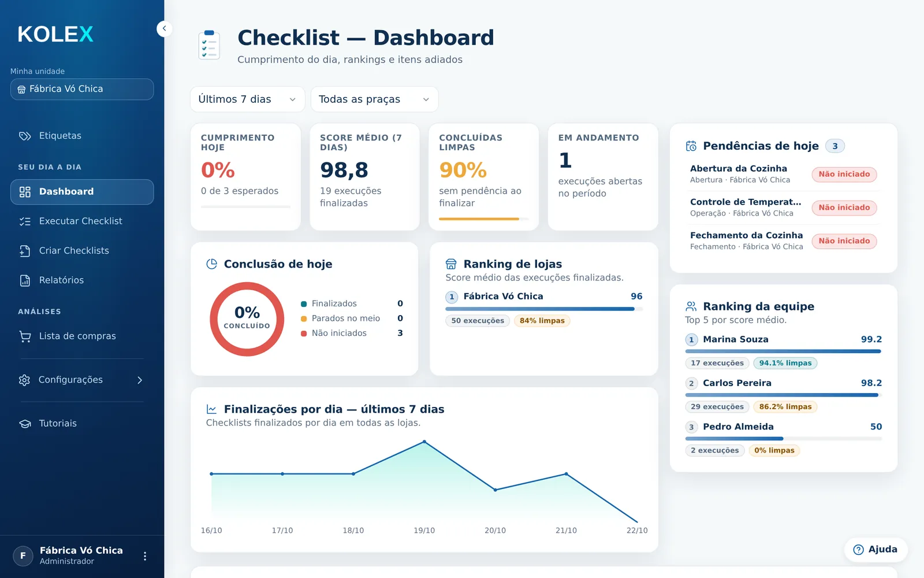Click the 84% limpas badge
Screen dimensions: 924x578
(542, 321)
